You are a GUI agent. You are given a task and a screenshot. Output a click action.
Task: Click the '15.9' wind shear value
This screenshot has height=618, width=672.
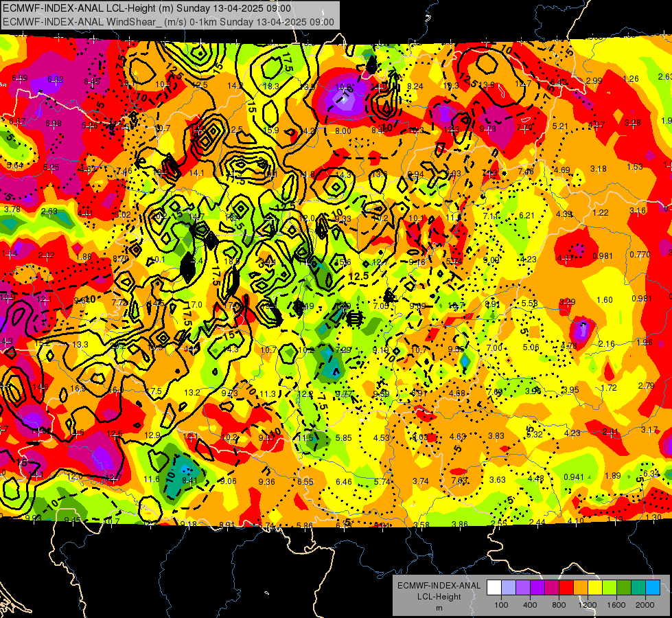pyautogui.click(x=271, y=130)
